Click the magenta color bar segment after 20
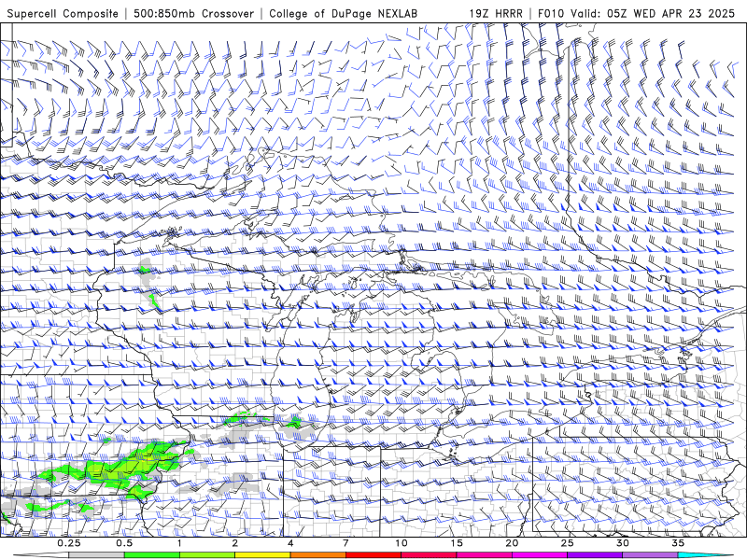Screen dimensions: 747x560 coord(540,555)
